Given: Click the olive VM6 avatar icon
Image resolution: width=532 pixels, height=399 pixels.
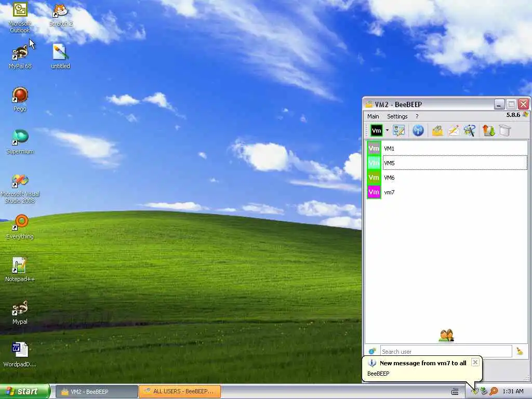Looking at the screenshot, I should click(x=374, y=178).
